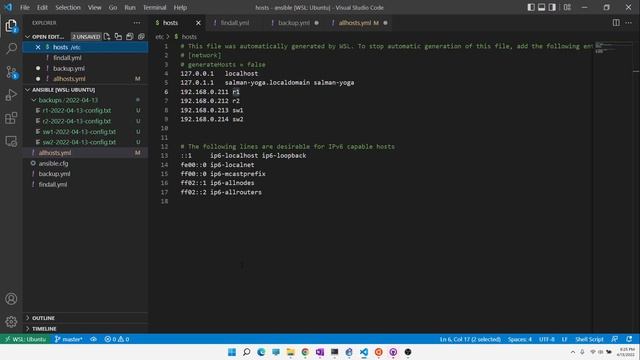The image size is (640, 360).
Task: Open r1-2022-04-13-config.txt in the explorer
Action: pos(77,111)
